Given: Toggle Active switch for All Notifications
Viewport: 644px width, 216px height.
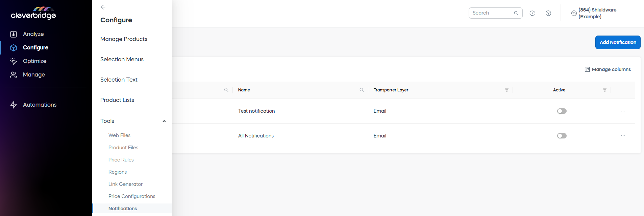Looking at the screenshot, I should click(x=562, y=136).
